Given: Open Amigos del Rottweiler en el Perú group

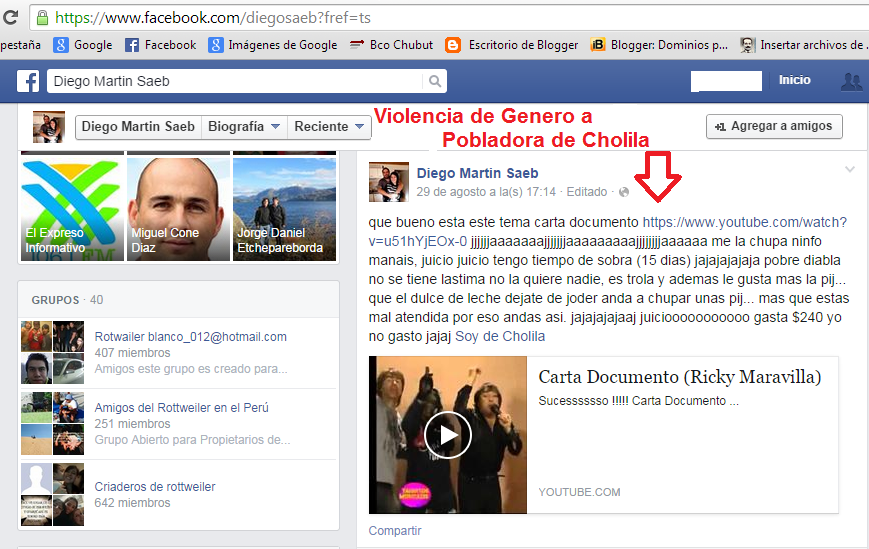Looking at the screenshot, I should coord(181,408).
